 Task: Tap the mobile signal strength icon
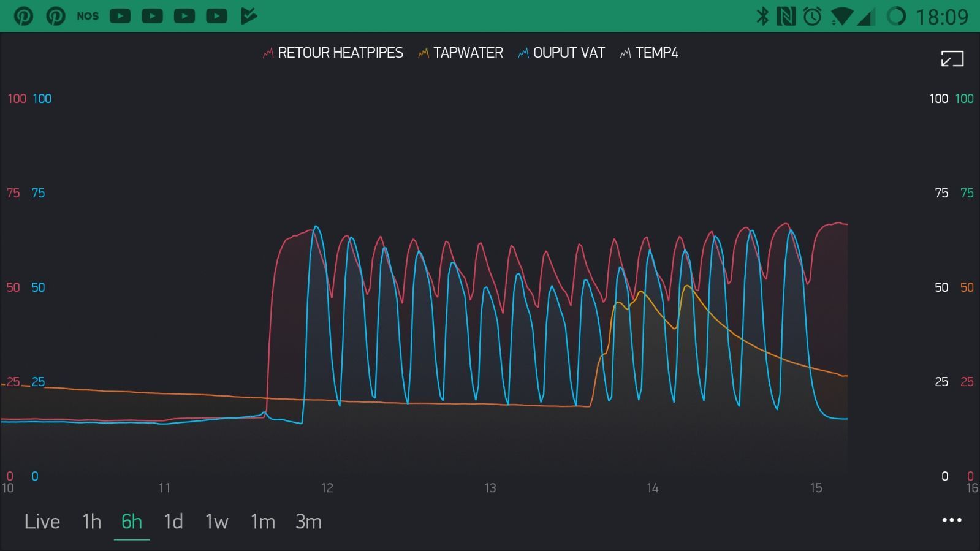click(865, 17)
